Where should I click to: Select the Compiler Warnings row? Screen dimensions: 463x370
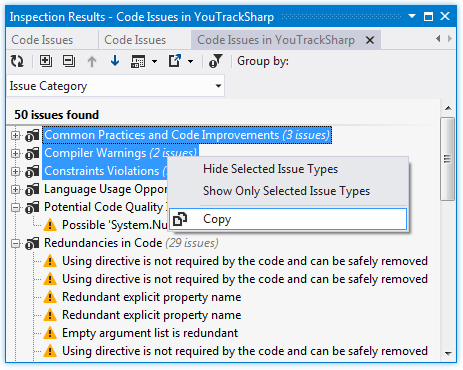click(x=121, y=153)
